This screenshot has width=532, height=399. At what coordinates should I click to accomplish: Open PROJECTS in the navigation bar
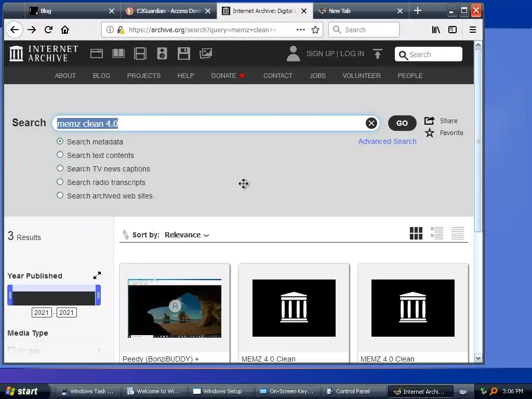pyautogui.click(x=144, y=76)
